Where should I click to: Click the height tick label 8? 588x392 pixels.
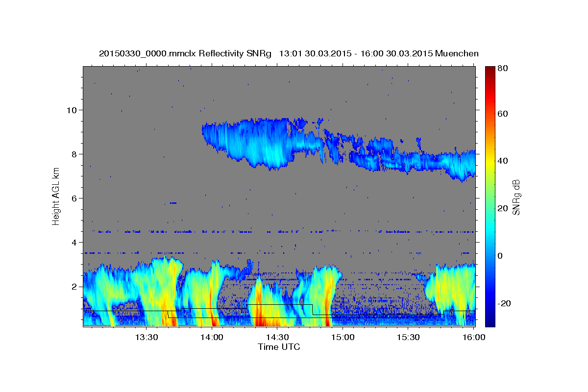pos(75,154)
